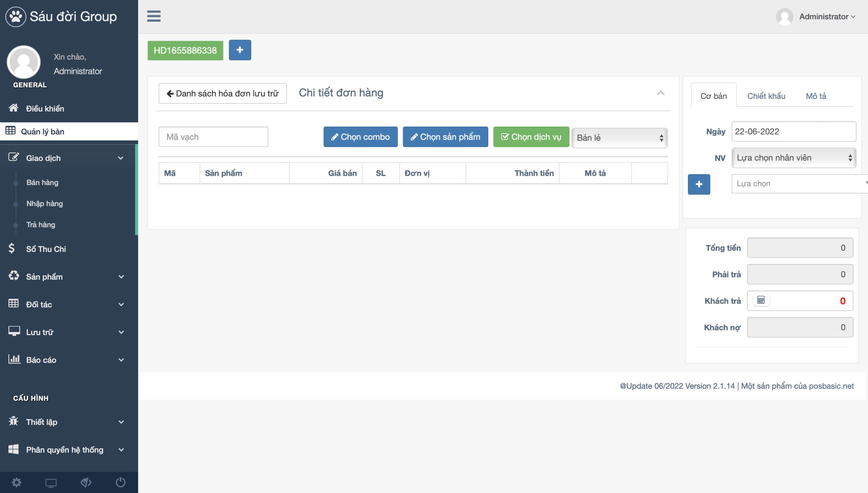Collapse the Chi tiết đơn hàng panel
868x493 pixels.
[660, 93]
